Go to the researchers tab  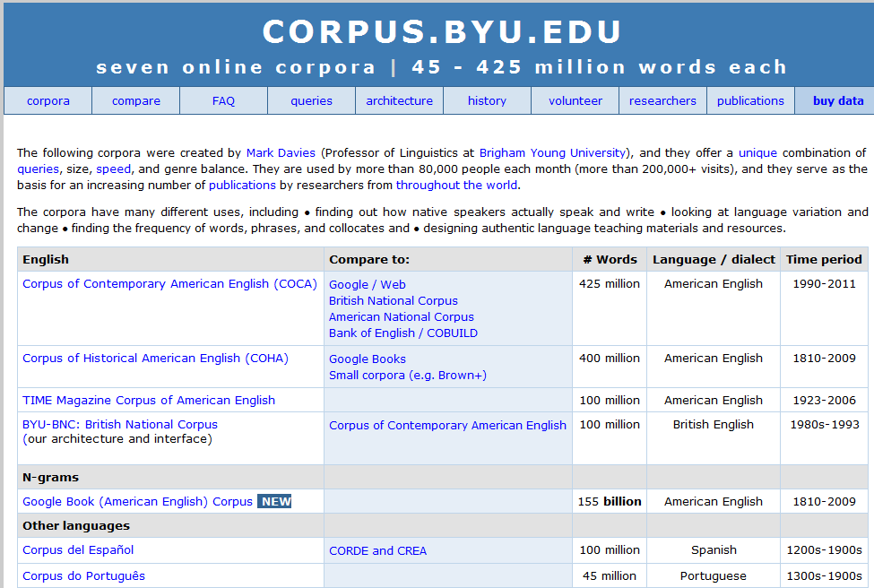pos(662,101)
